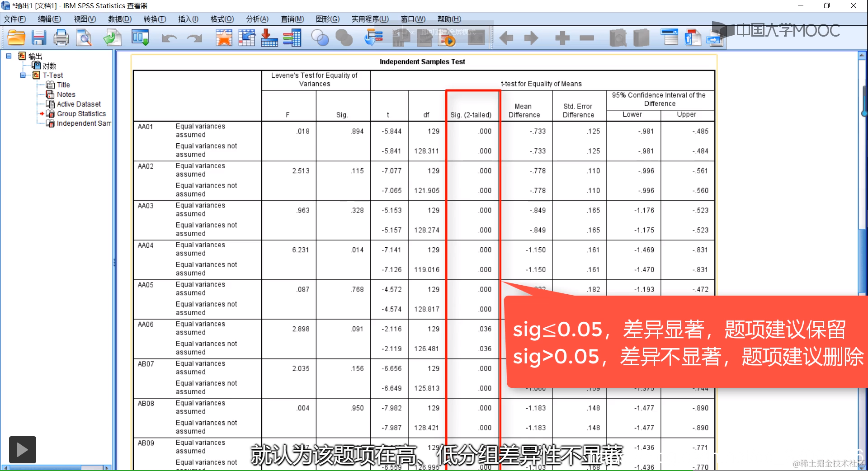Open Print Preview magnifier icon
Screen dimensions: 868x471
coord(84,38)
